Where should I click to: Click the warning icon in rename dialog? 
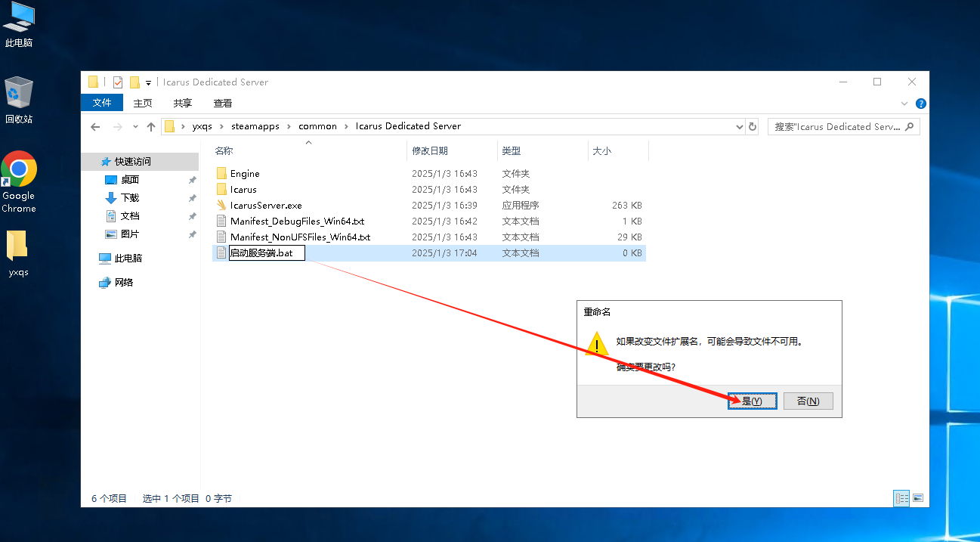click(598, 343)
